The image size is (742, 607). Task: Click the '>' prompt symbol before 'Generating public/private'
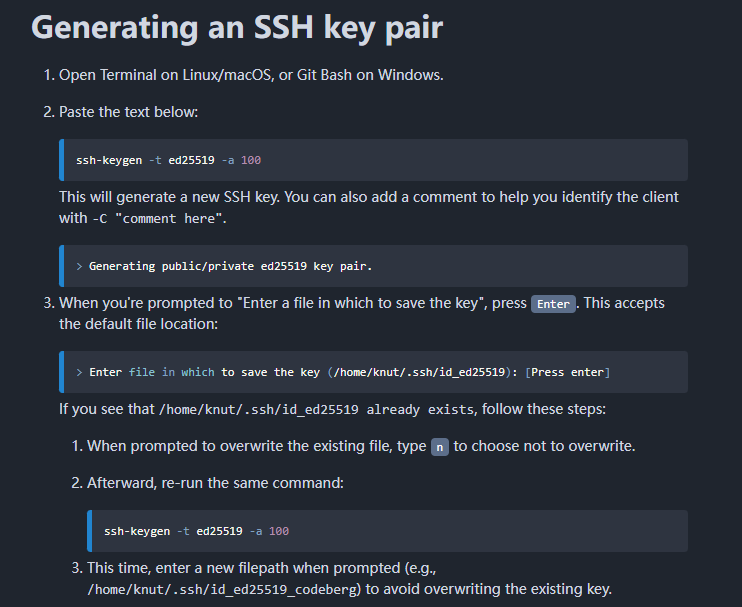79,266
